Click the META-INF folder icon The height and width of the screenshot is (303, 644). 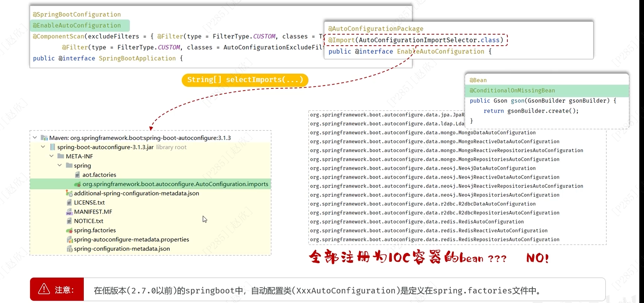61,156
